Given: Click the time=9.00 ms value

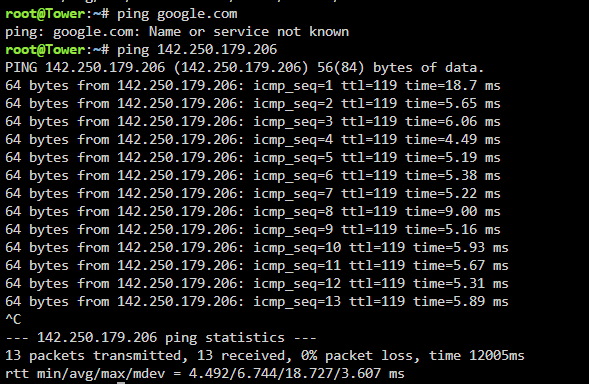Looking at the screenshot, I should click(453, 212).
